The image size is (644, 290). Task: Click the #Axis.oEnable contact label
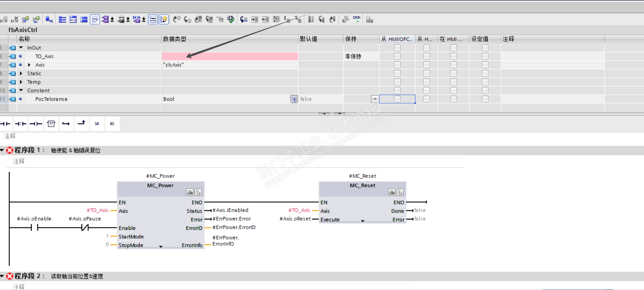tap(34, 219)
